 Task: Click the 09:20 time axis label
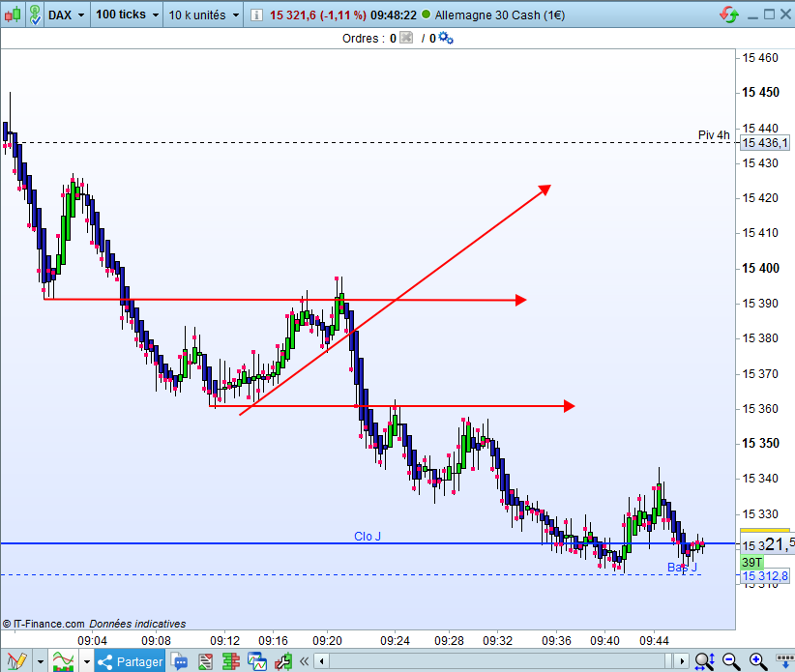(327, 641)
